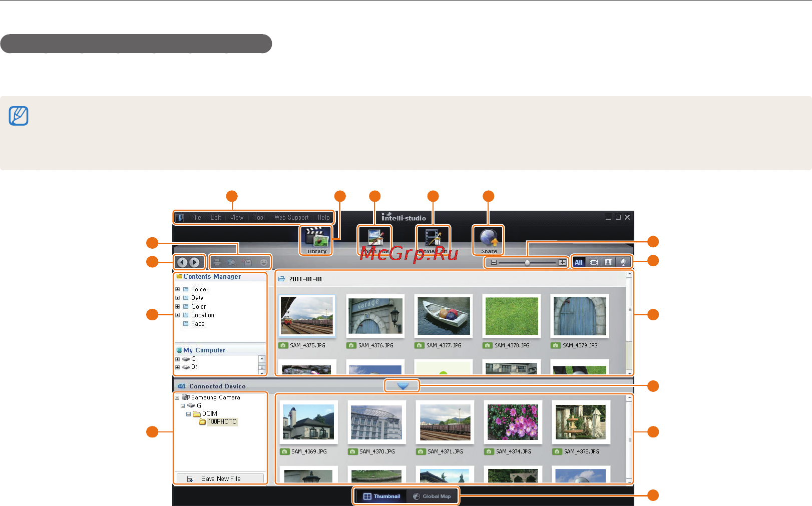
Task: Click the face icon in the toolbar
Action: (264, 262)
